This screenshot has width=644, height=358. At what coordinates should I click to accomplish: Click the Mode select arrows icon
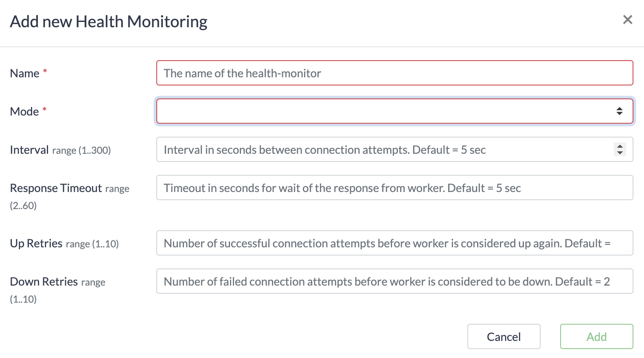coord(619,111)
